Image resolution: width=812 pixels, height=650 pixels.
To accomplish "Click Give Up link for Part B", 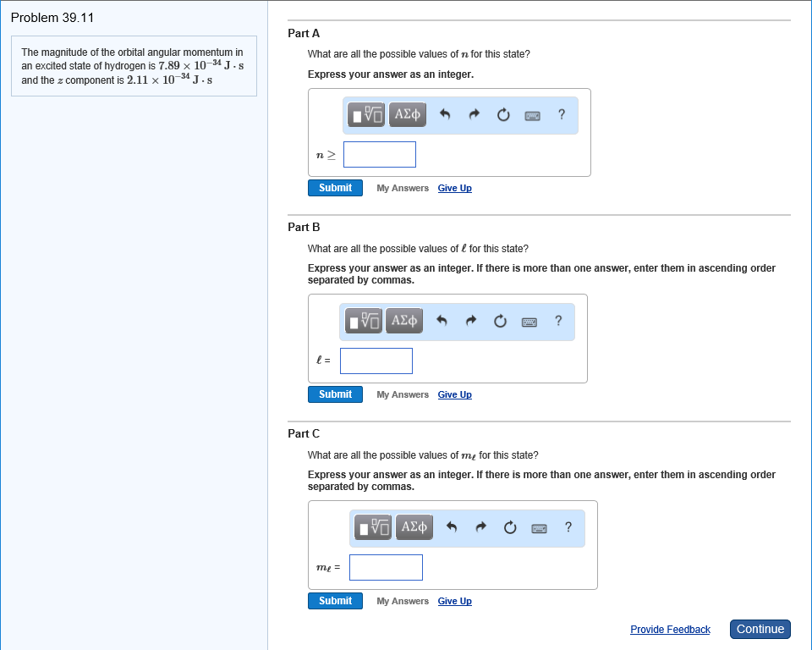I will pyautogui.click(x=454, y=394).
